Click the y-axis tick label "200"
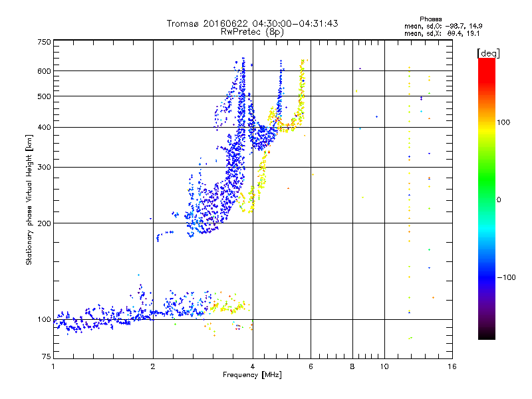The width and height of the screenshot is (532, 399). point(44,223)
